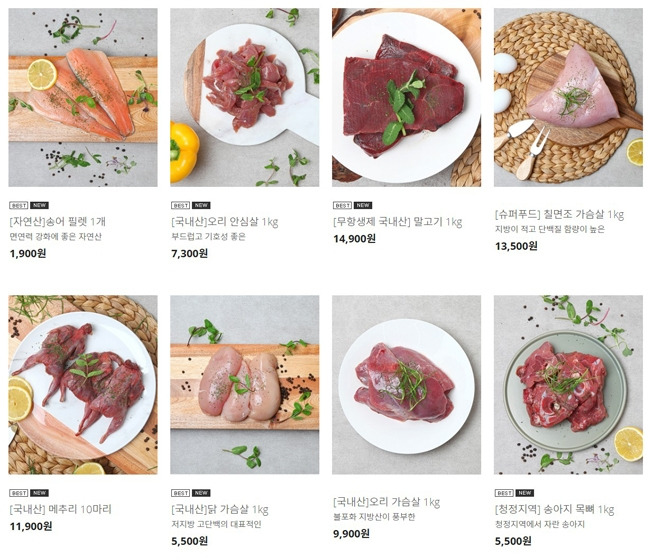This screenshot has height=560, width=650.
Task: Open the duck tenderloin product image
Action: coord(245,97)
